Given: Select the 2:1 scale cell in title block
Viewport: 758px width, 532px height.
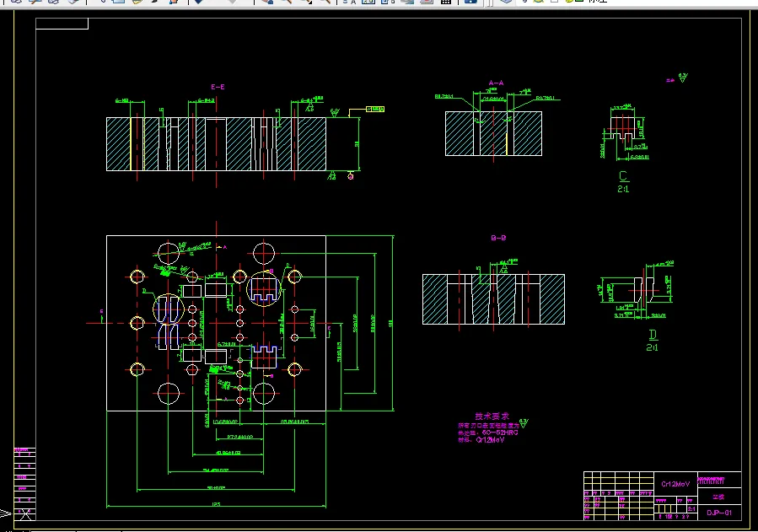Looking at the screenshot, I should (x=691, y=508).
